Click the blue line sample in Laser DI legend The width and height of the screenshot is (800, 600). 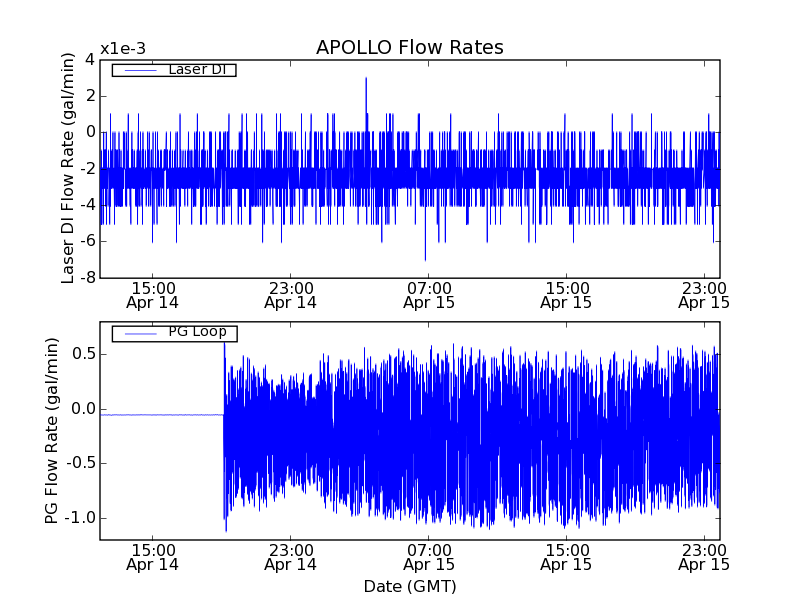[x=138, y=70]
